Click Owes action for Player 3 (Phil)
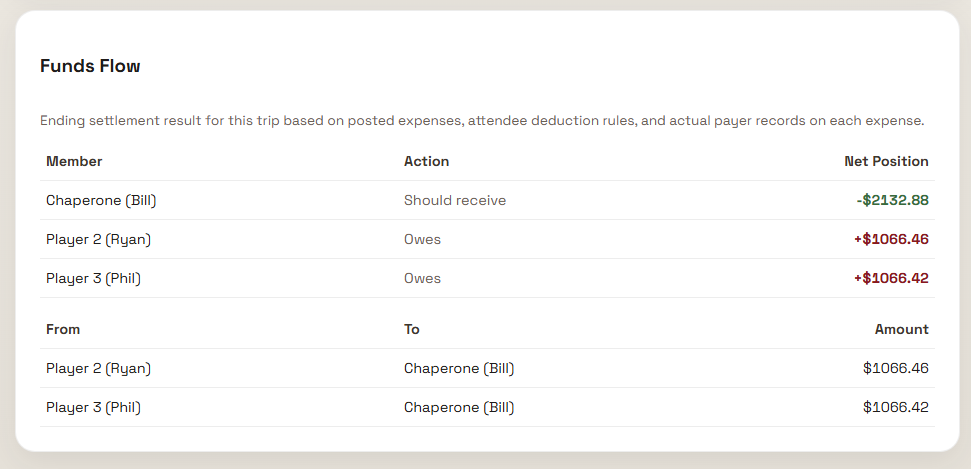 tap(422, 278)
